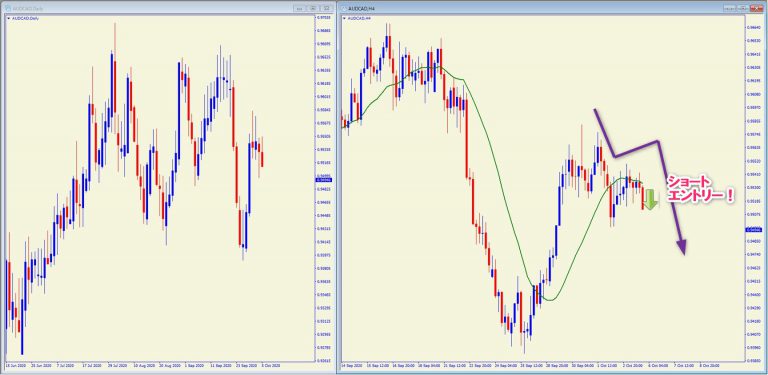The image size is (768, 375).
Task: Maximize the AUDCAD Daily chart window
Action: (x=313, y=8)
